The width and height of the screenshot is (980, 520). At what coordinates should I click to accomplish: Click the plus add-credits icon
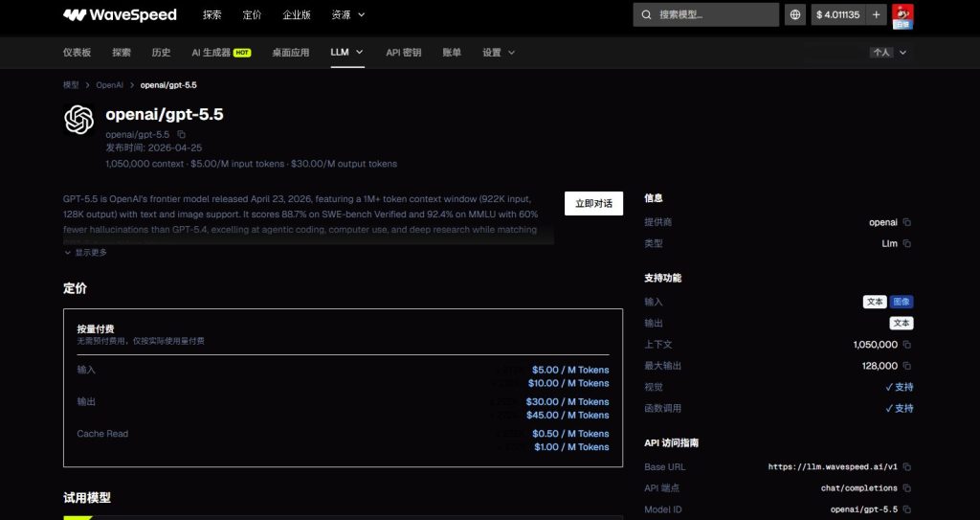click(877, 14)
